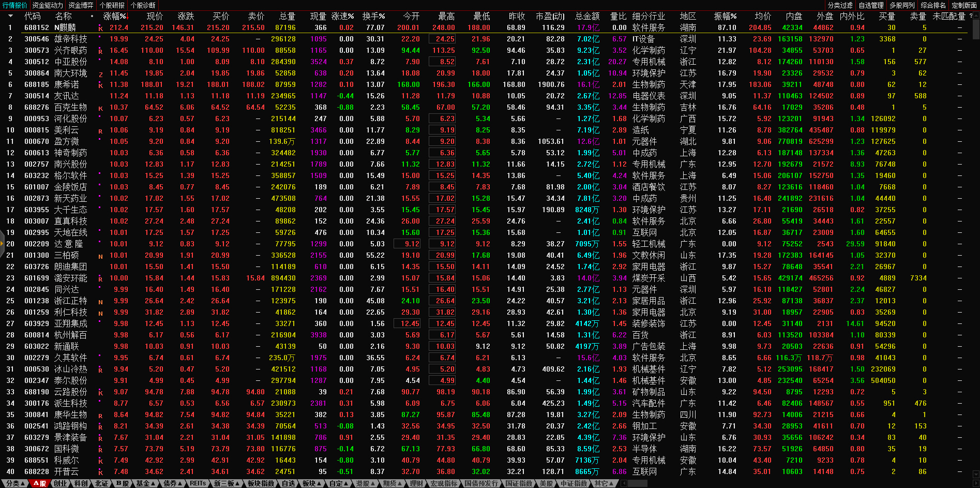This screenshot has height=488, width=980.
Task: Switch to the 资金驱动力 tab
Action: coord(47,5)
